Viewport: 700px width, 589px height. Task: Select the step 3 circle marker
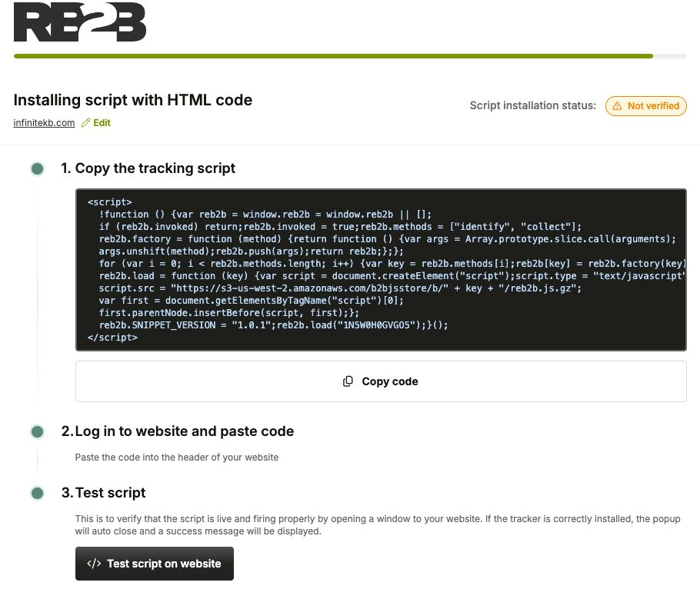pos(37,493)
